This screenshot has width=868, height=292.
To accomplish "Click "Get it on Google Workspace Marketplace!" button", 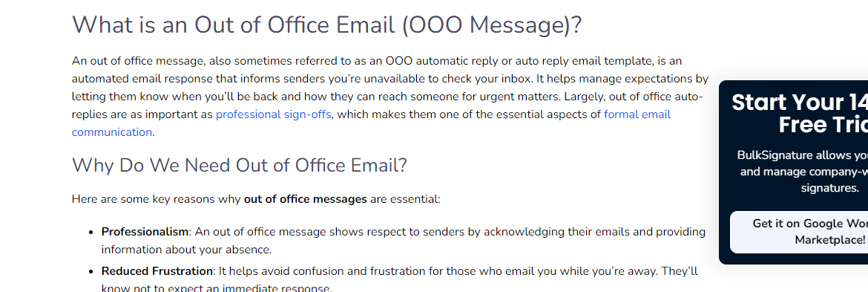I will click(799, 232).
